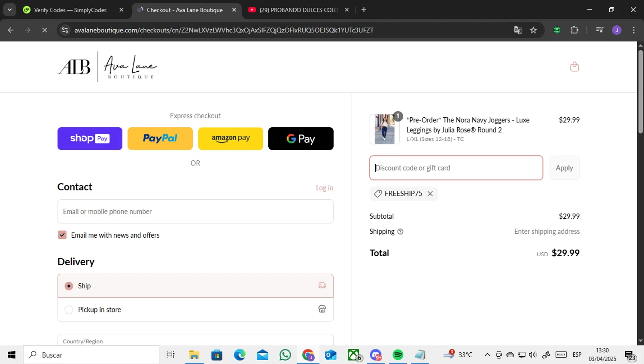This screenshot has width=644, height=364.
Task: Click the Discount code or gift card field
Action: point(456,168)
